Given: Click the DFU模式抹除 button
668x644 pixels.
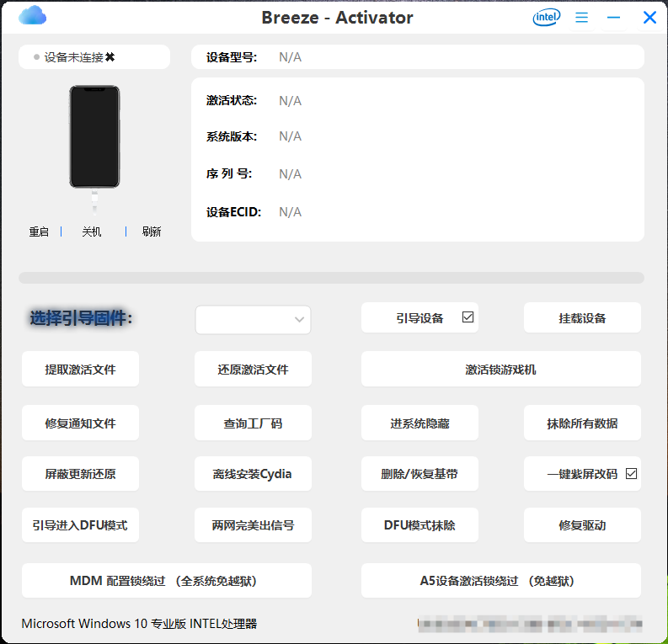Looking at the screenshot, I should coord(420,524).
